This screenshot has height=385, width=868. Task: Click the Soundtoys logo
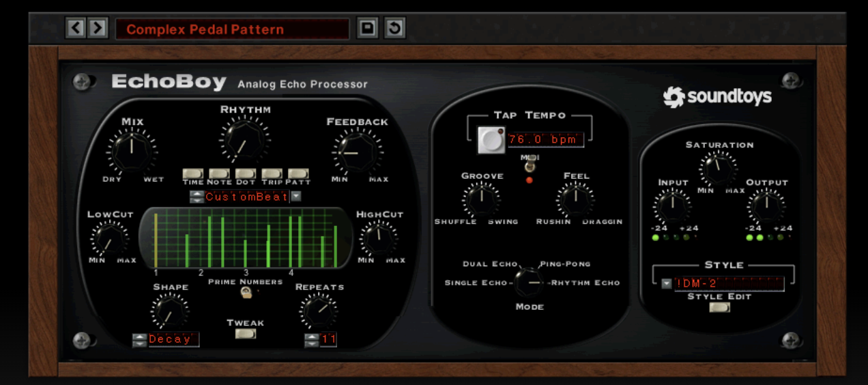click(x=717, y=96)
